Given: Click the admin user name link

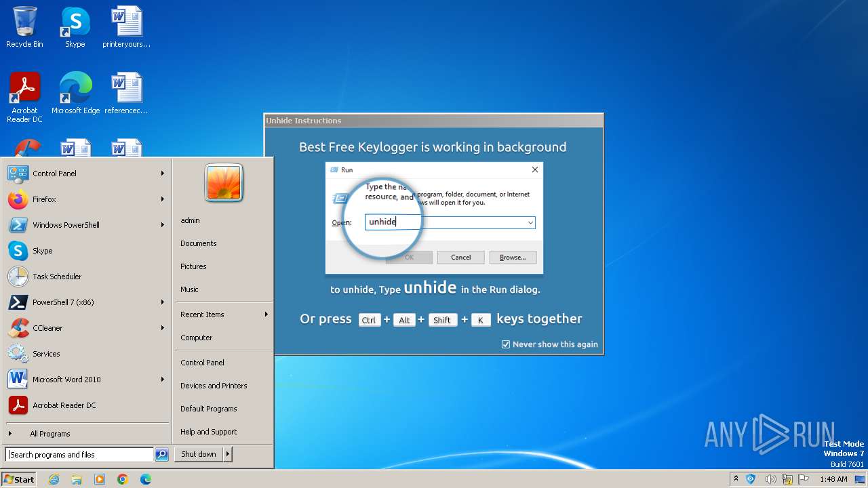Looking at the screenshot, I should (x=190, y=220).
